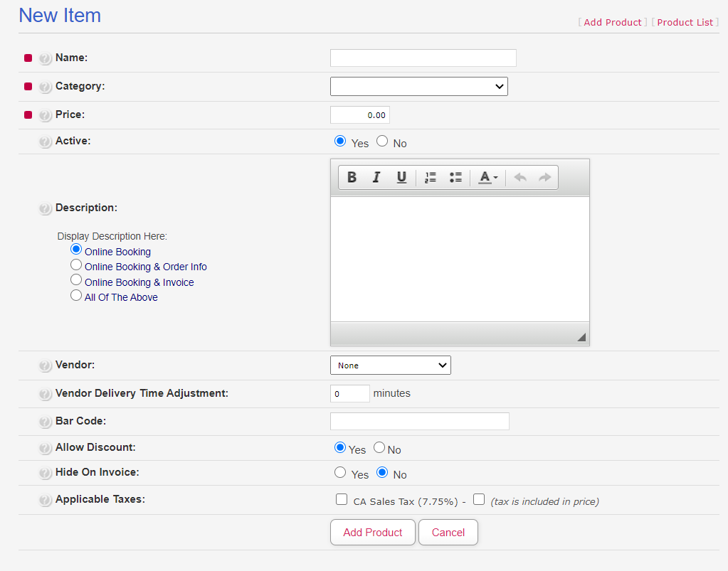
Task: Toggle Bold formatting in description editor
Action: click(352, 177)
